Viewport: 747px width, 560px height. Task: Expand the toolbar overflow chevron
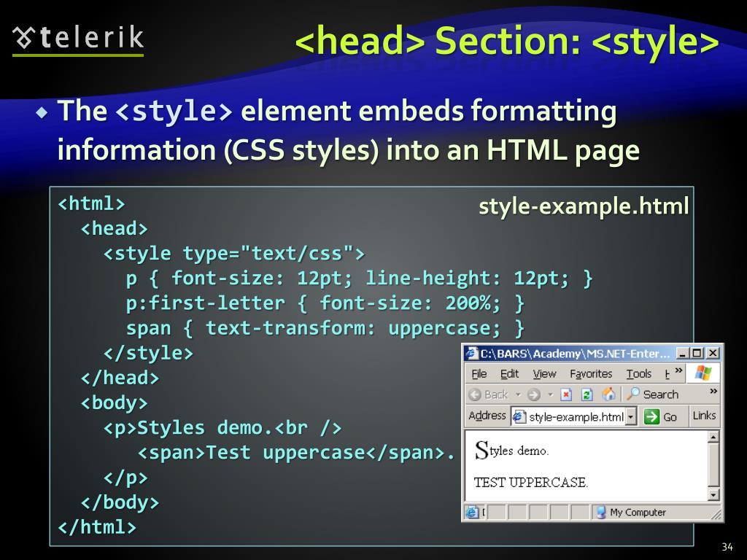[x=713, y=391]
